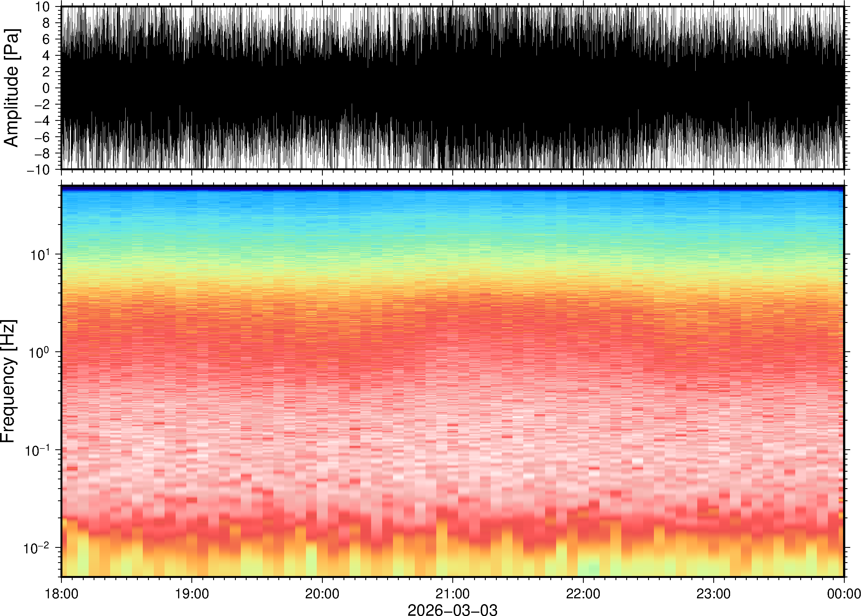Click the 20:00 time axis label
Image resolution: width=861 pixels, height=616 pixels.
pos(322,594)
